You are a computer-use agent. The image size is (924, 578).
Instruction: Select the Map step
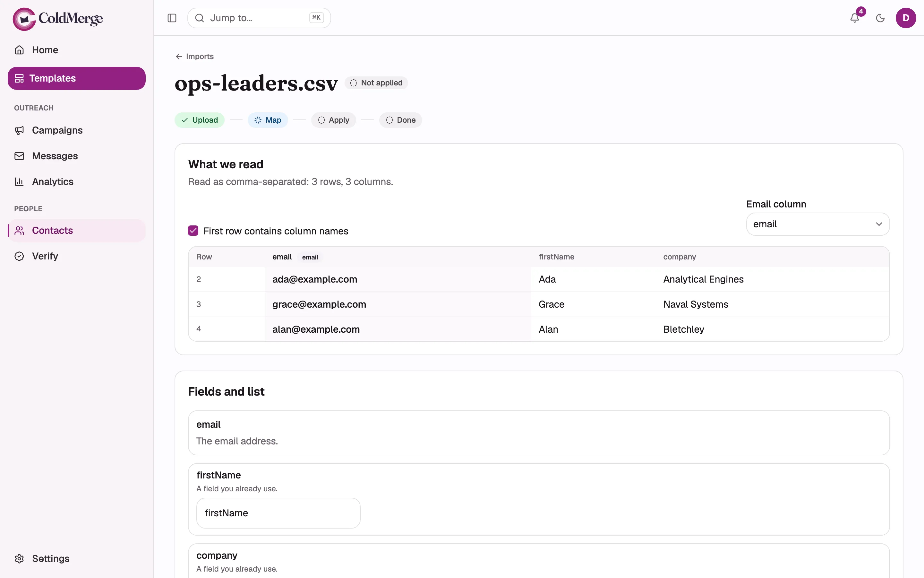pyautogui.click(x=268, y=120)
